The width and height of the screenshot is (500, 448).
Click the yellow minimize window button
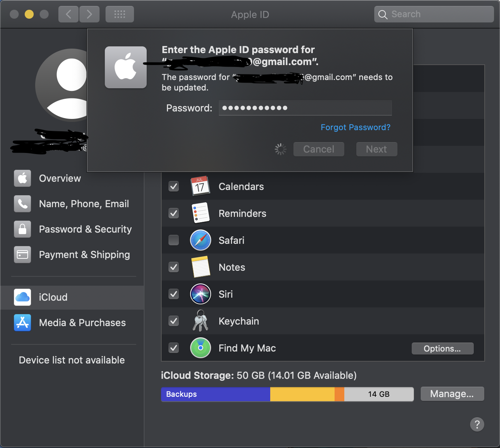pos(29,14)
